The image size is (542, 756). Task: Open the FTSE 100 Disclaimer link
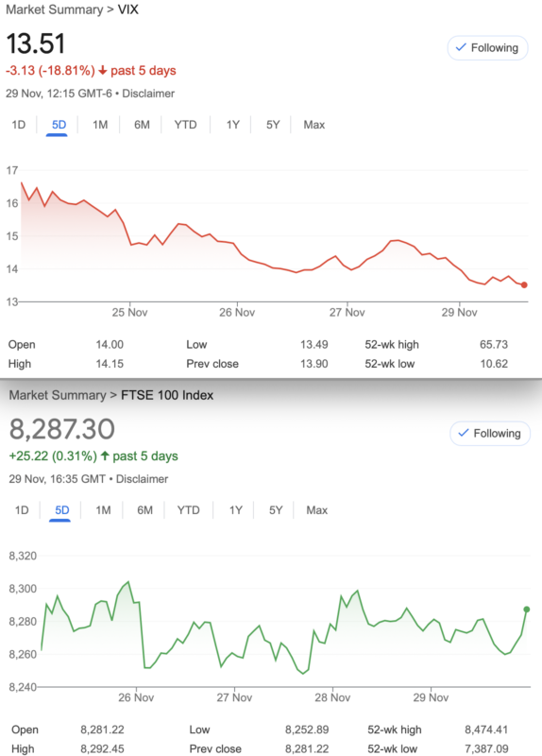point(143,479)
